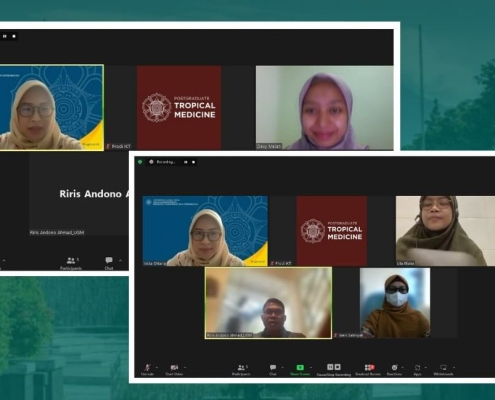
Task: Open Participants in the front Zoom window
Action: (241, 370)
